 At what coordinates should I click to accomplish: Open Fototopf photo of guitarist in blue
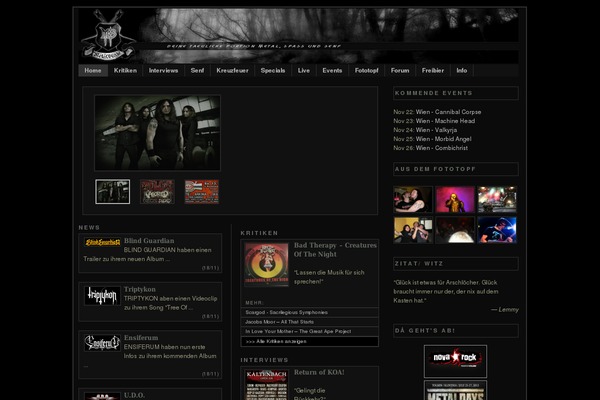pyautogui.click(x=497, y=230)
